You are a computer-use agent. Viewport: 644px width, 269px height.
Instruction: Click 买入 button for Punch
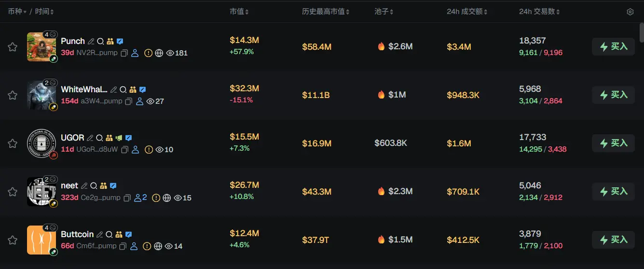pos(613,47)
